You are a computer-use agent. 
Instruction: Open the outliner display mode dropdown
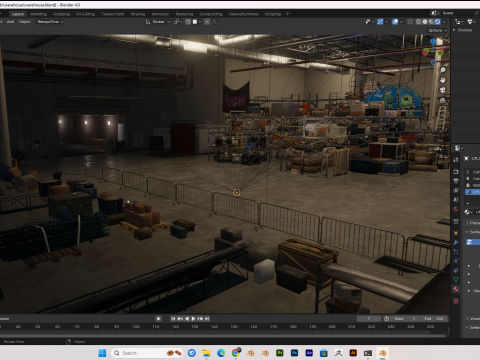coord(459,22)
